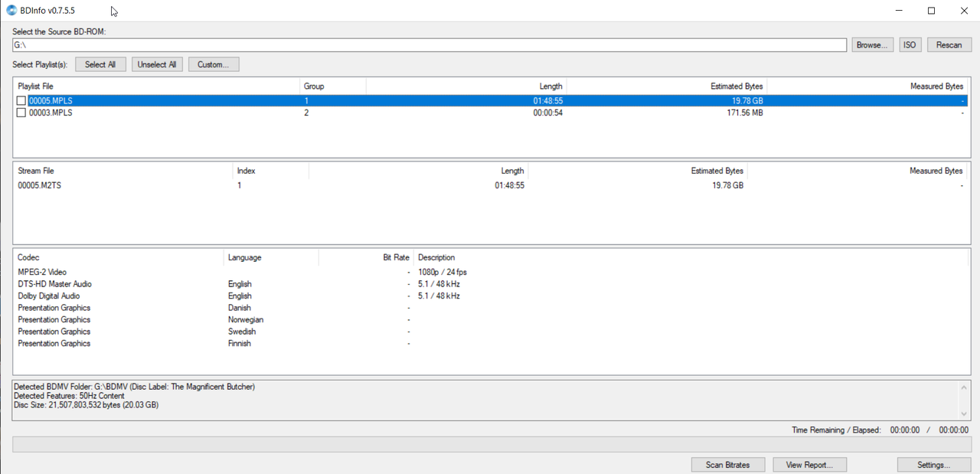
Task: Click the scan progress bar
Action: click(492, 445)
